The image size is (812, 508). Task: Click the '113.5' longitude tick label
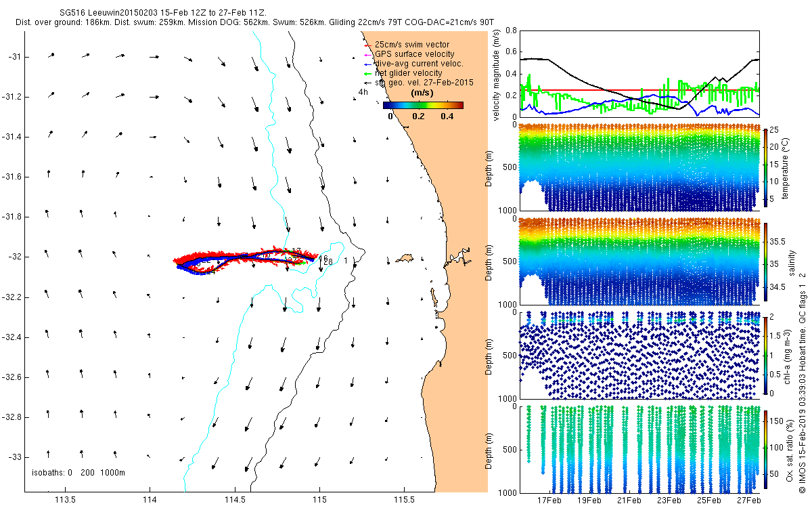point(66,501)
